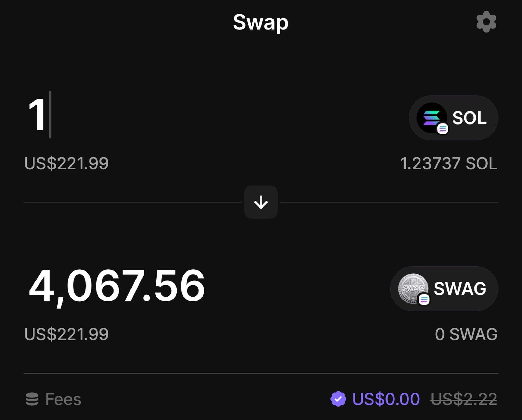Open swap settings gear
Viewport: 522px width, 420px height.
pos(486,22)
